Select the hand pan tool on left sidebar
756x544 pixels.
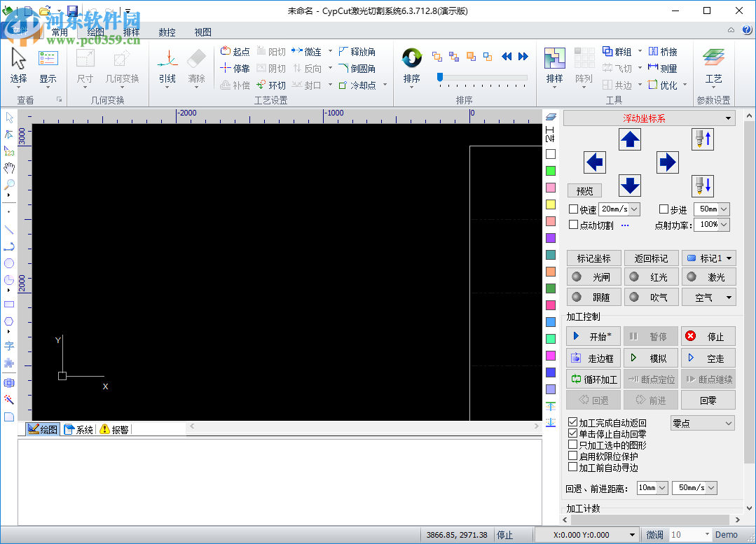[9, 168]
